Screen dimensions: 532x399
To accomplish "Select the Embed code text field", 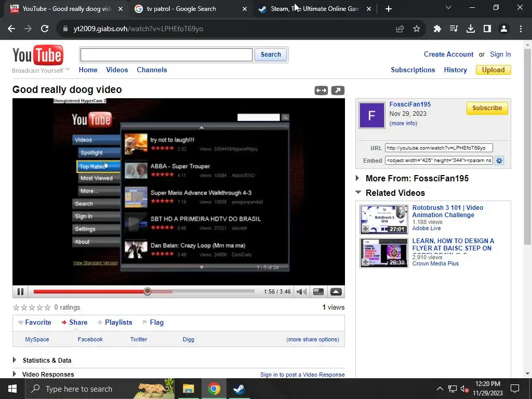I will (x=438, y=161).
